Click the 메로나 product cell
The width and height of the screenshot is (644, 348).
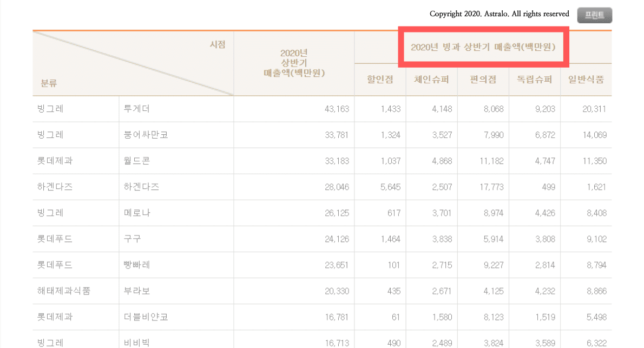point(137,213)
